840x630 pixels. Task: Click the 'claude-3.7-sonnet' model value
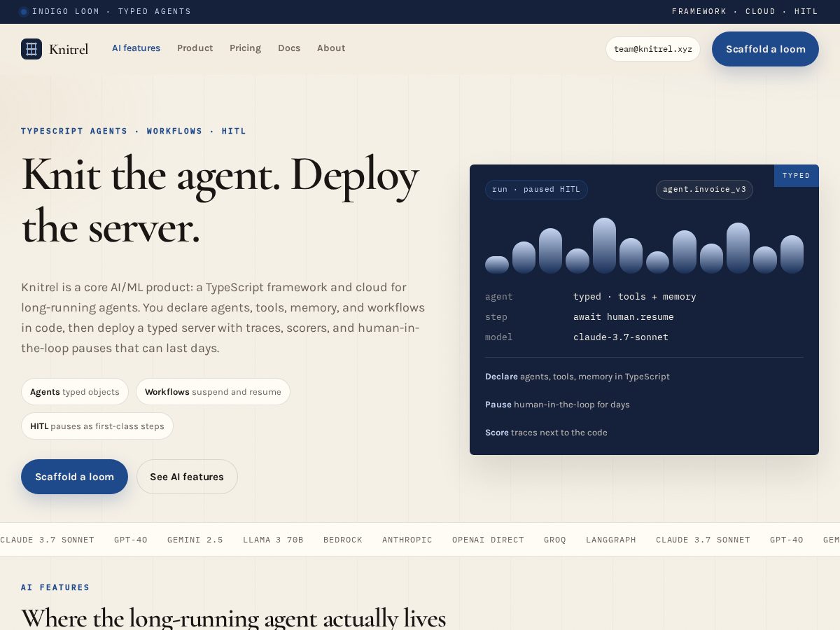coord(621,337)
